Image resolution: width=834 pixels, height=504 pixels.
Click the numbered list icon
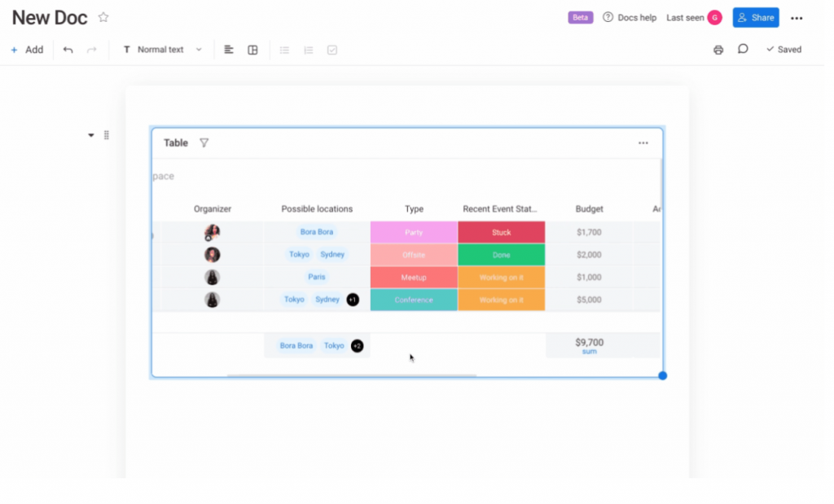point(308,50)
